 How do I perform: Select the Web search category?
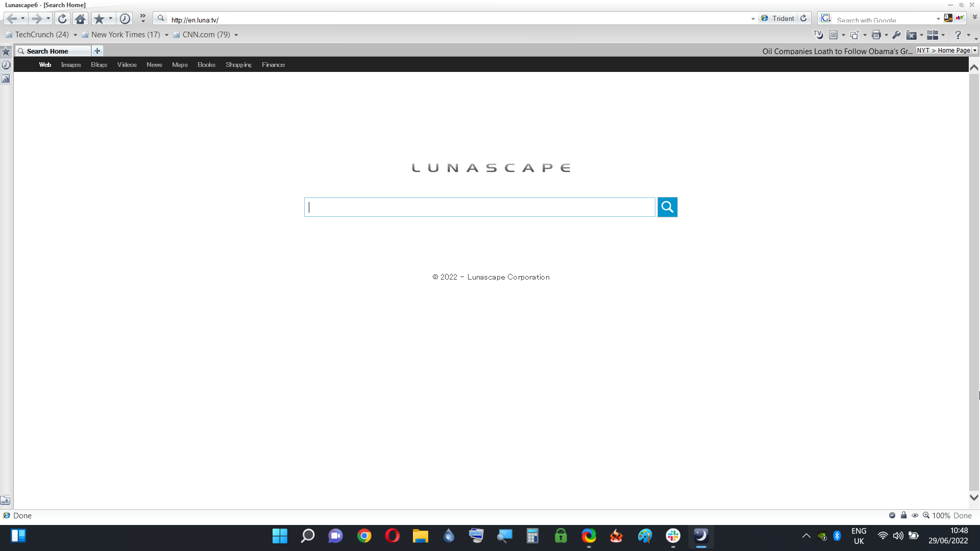click(x=45, y=65)
